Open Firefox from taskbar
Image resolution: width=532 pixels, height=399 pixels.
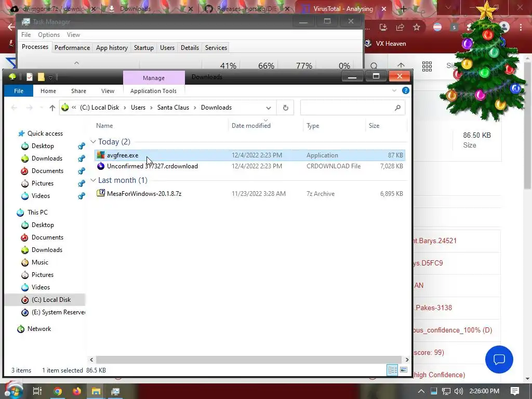[77, 391]
